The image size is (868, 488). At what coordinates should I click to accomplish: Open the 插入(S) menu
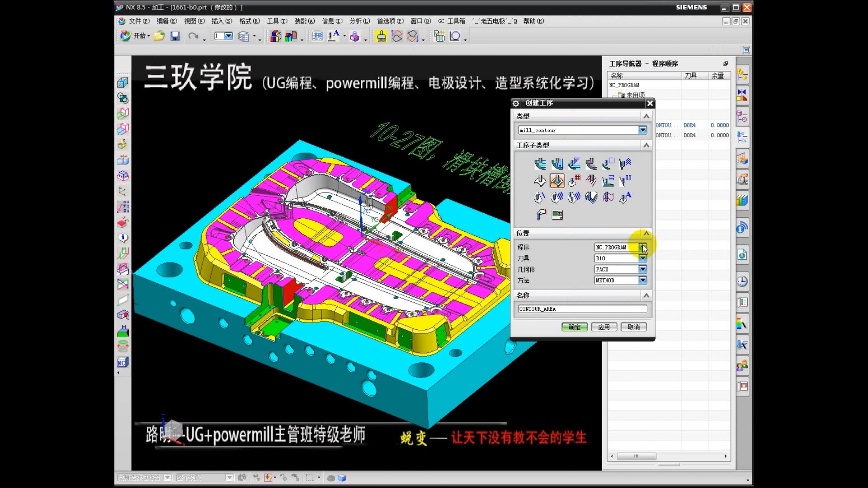[x=222, y=21]
